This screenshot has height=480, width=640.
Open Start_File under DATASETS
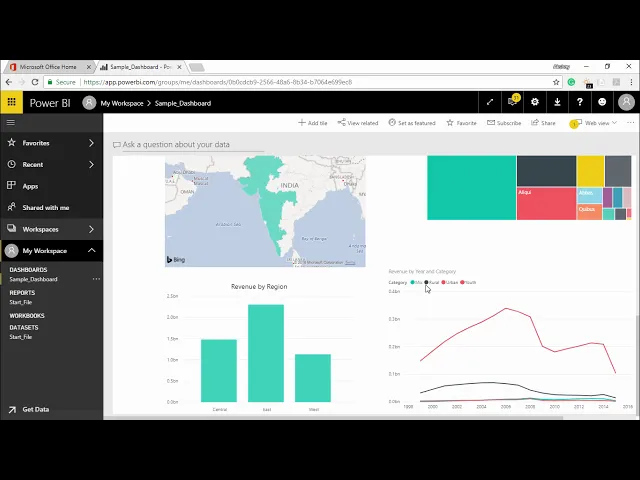[x=21, y=337]
